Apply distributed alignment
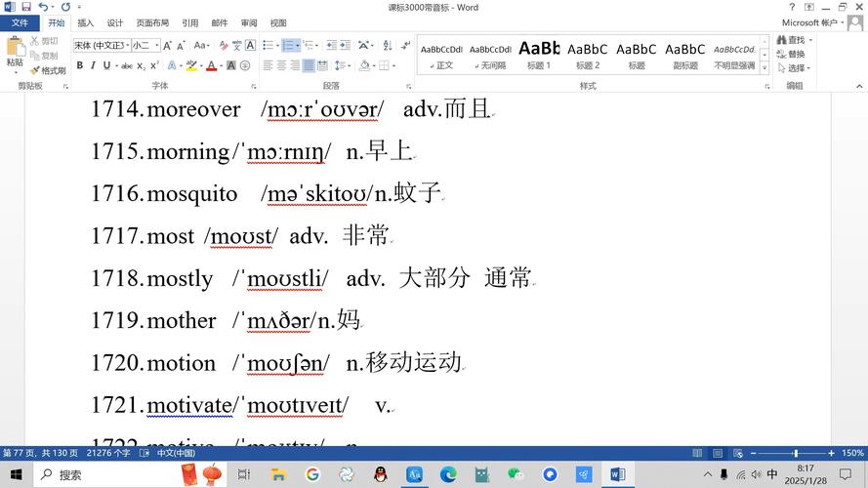The width and height of the screenshot is (868, 488). pos(323,65)
